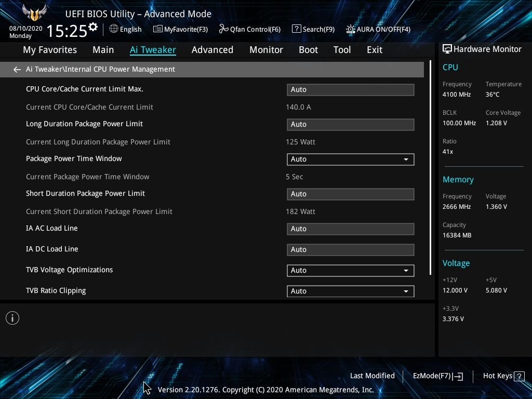The width and height of the screenshot is (532, 399).
Task: Select the Exit tab
Action: pyautogui.click(x=375, y=50)
